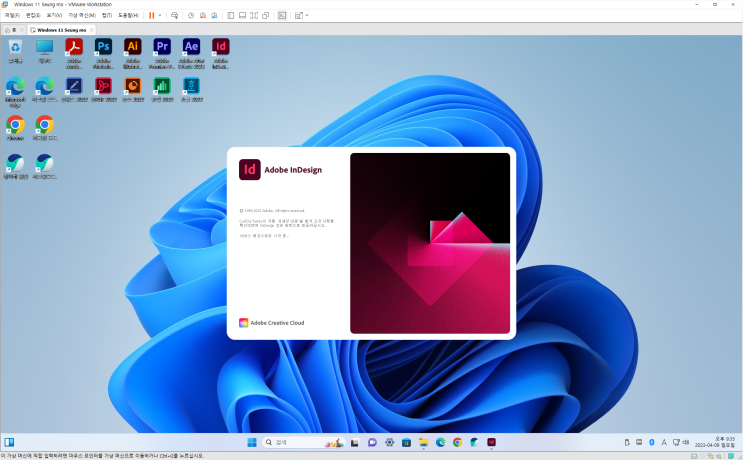Click the Bluetooth icon in system tray
This screenshot has height=460, width=743.
(652, 442)
